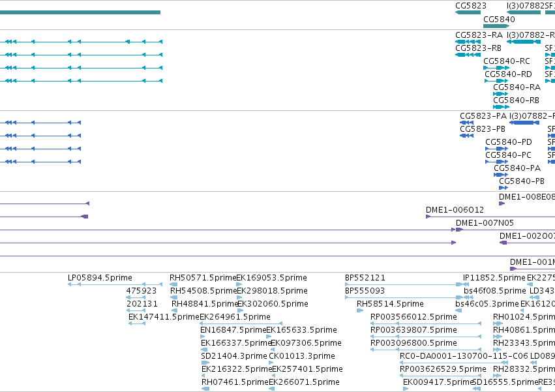555x392 pixels.
Task: Select EST RH50571.5prime label
Action: [x=203, y=278]
